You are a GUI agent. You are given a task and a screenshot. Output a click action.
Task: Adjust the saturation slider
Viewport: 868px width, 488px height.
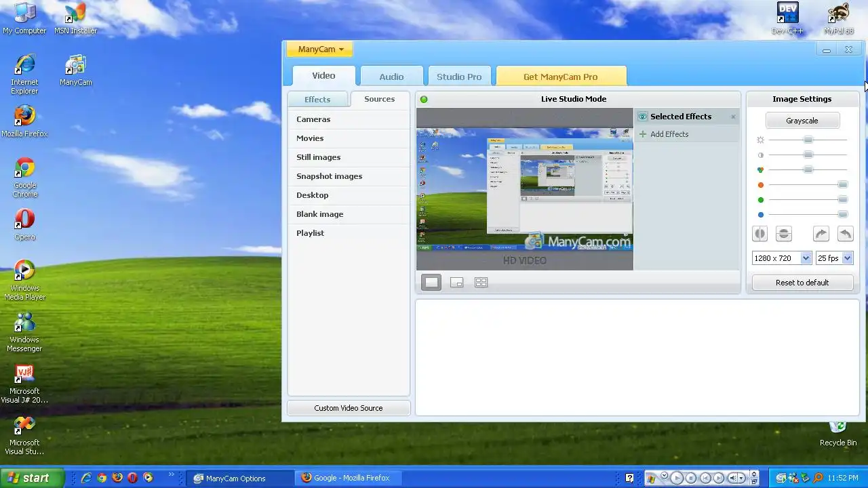tap(808, 169)
